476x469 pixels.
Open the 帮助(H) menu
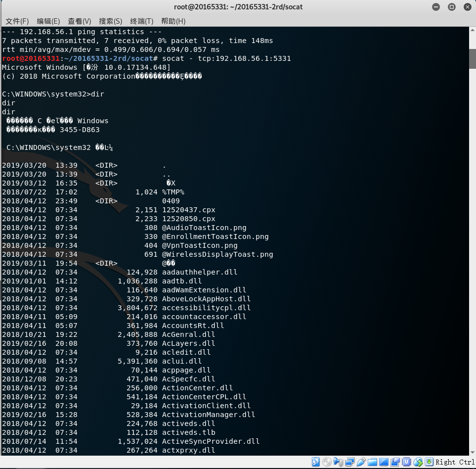click(173, 21)
